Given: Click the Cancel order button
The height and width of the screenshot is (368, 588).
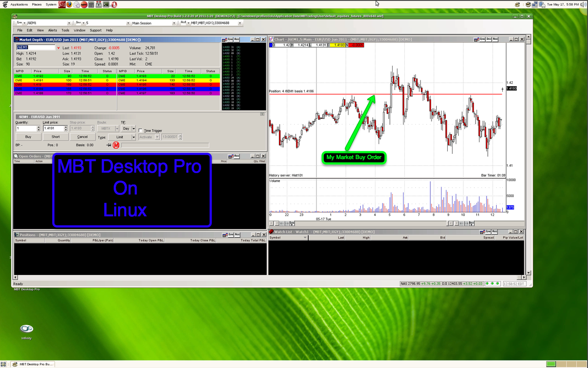Looking at the screenshot, I should [x=82, y=137].
